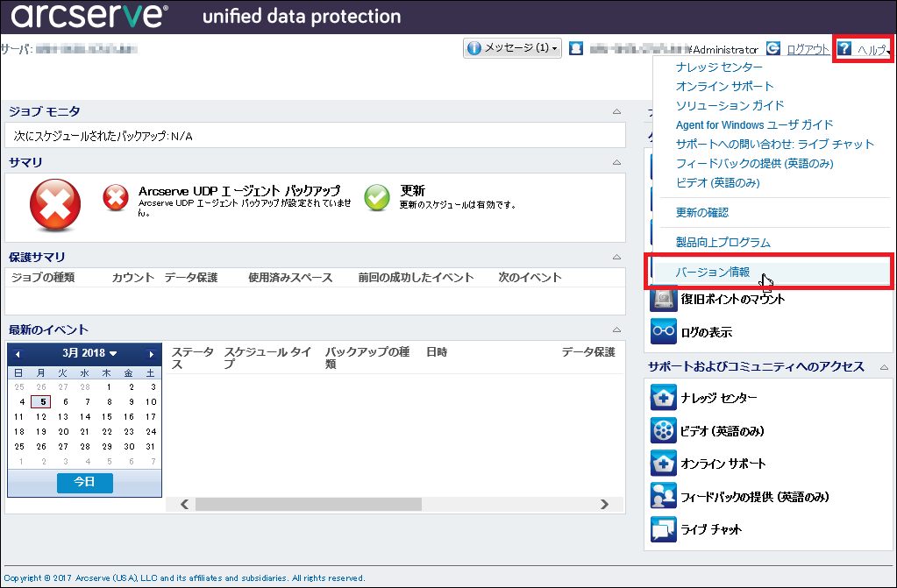Click the 前回の成功したイベント column header
897x588 pixels.
(416, 278)
